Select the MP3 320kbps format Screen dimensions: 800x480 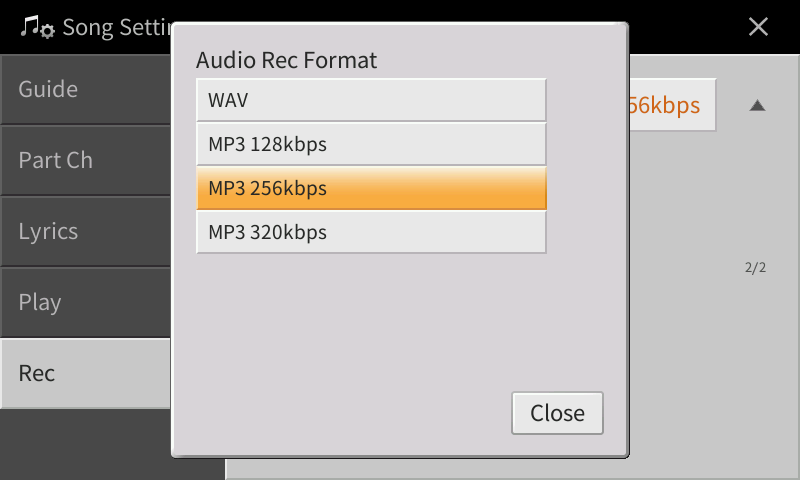(371, 232)
